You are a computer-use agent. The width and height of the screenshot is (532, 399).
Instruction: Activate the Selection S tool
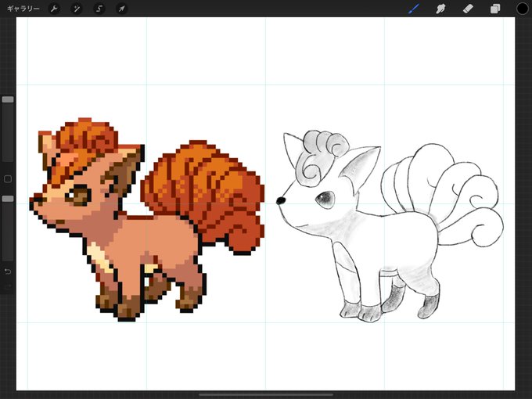pyautogui.click(x=99, y=9)
